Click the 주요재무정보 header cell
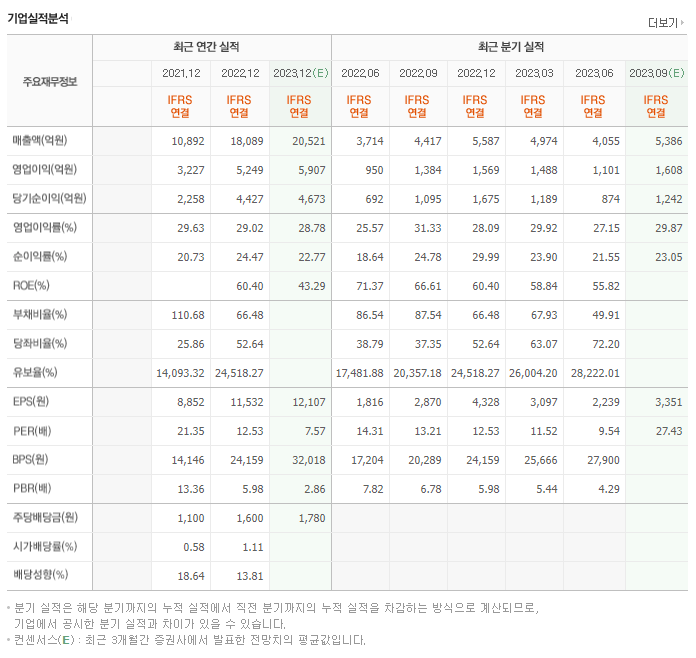 [50, 82]
